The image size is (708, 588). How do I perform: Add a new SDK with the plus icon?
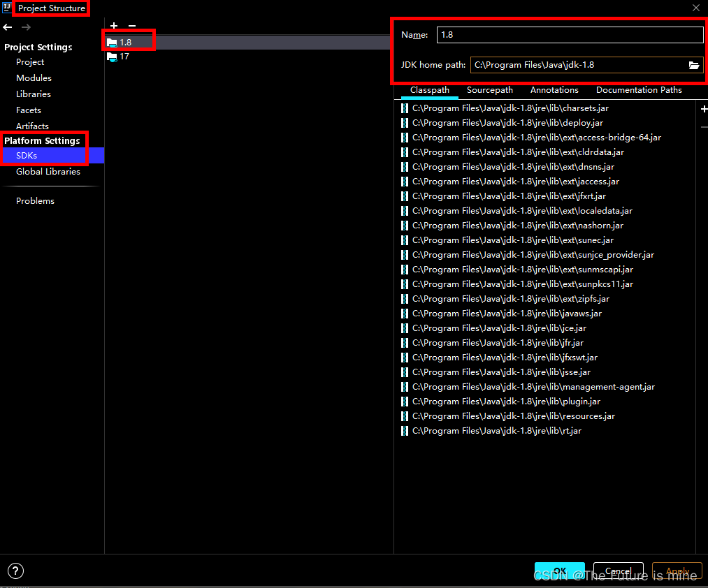pyautogui.click(x=114, y=26)
